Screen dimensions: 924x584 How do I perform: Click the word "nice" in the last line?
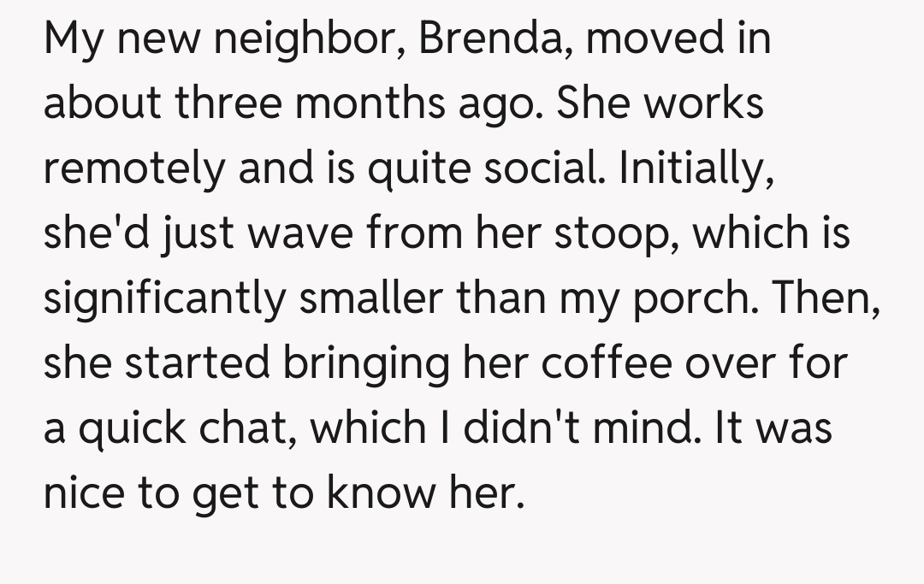[85, 493]
